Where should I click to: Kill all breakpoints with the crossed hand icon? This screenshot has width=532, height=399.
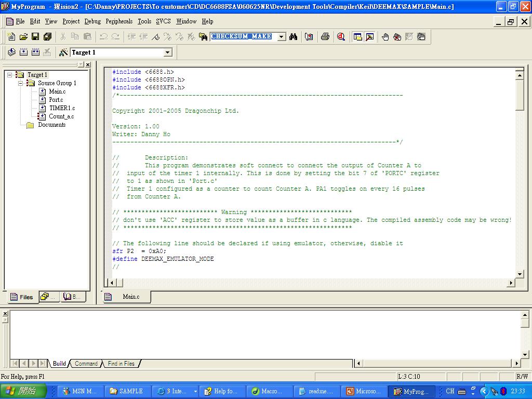point(397,37)
